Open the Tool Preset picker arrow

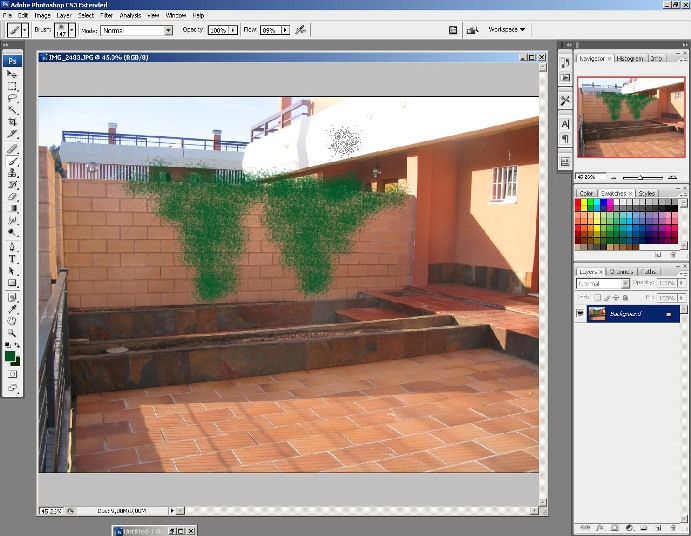point(25,30)
